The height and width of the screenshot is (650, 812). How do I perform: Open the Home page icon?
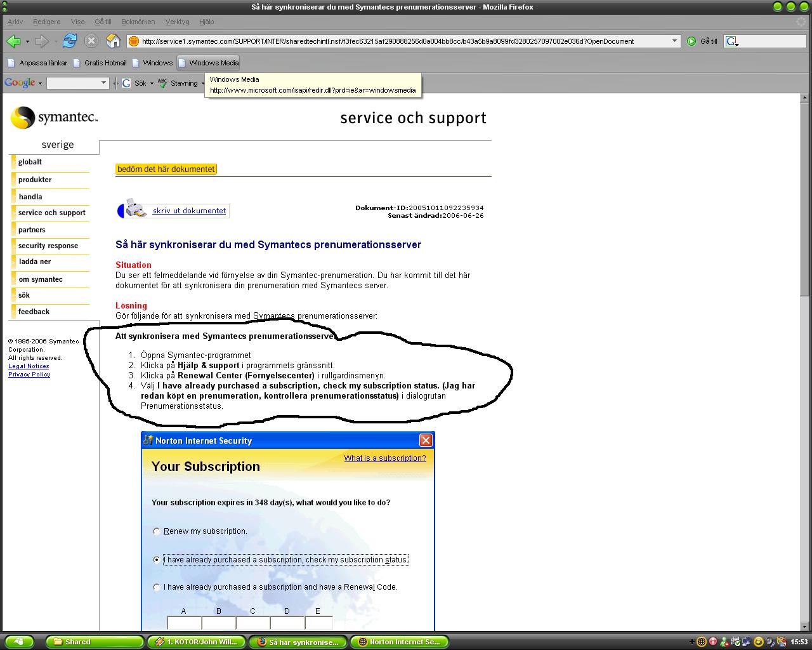point(113,41)
